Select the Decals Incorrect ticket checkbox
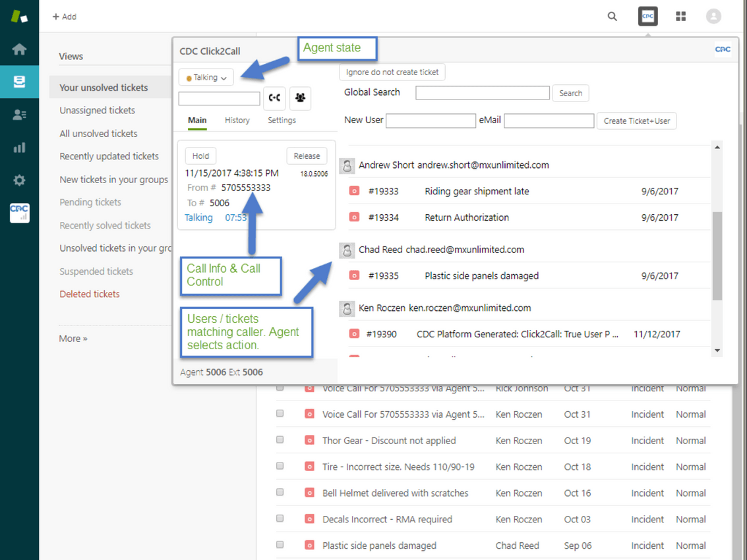 pos(280,519)
